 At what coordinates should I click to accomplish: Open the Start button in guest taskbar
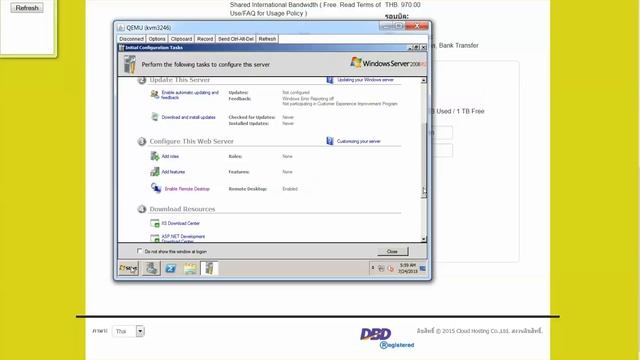129,268
